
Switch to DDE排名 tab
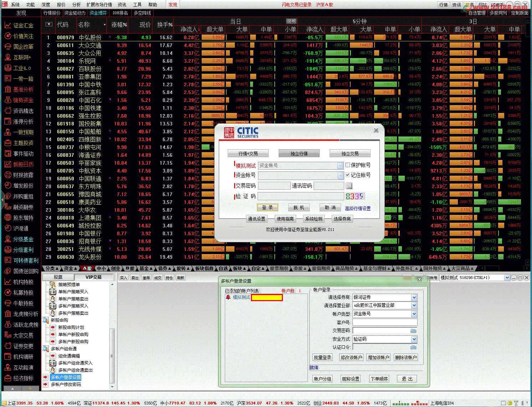pos(120,13)
